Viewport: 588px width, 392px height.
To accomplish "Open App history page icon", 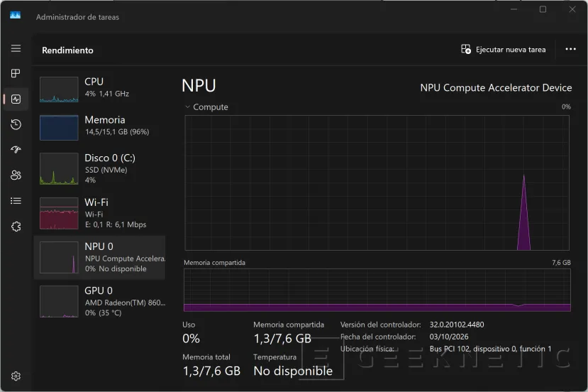I will pyautogui.click(x=16, y=125).
